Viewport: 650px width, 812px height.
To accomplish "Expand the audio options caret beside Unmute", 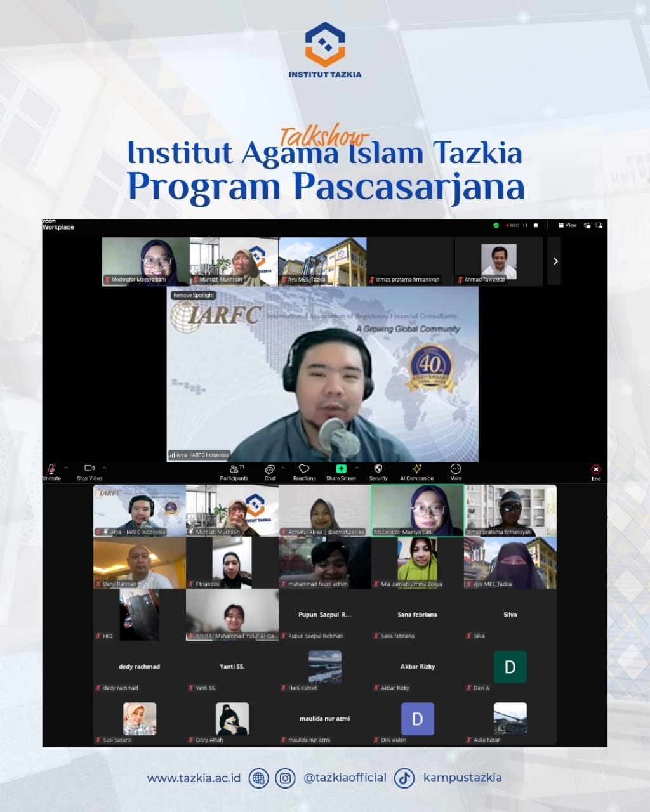I will click(x=66, y=468).
